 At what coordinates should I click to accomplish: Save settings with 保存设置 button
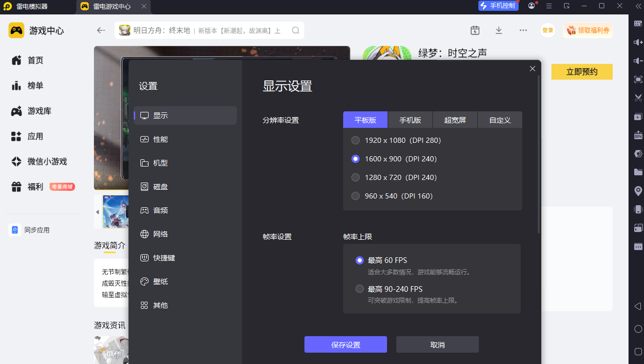pos(345,344)
